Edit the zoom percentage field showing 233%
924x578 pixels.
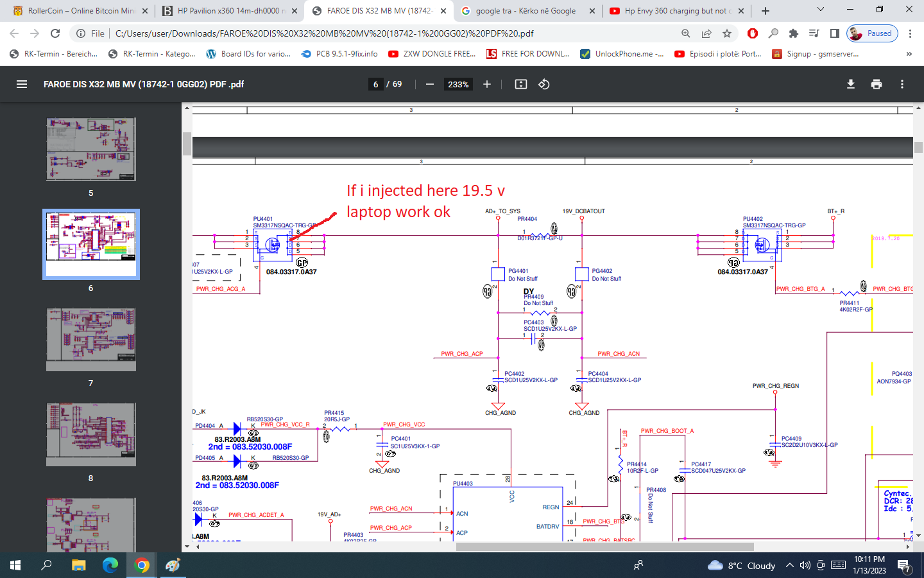click(458, 84)
